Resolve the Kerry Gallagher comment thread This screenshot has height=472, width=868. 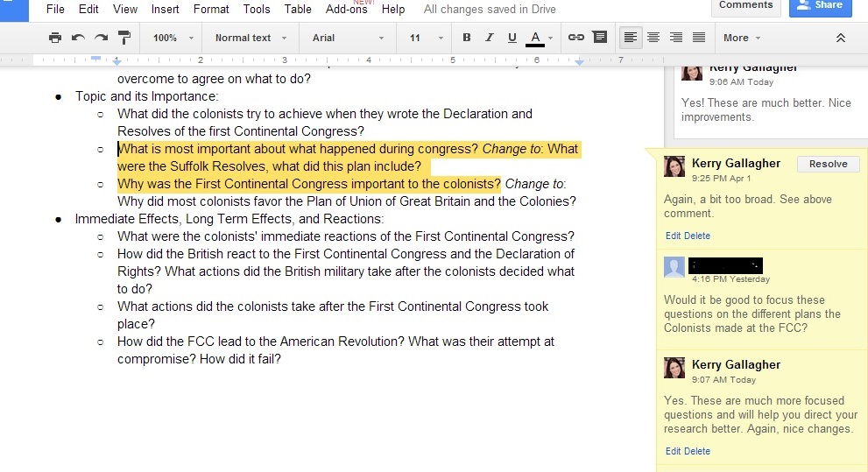click(x=828, y=164)
